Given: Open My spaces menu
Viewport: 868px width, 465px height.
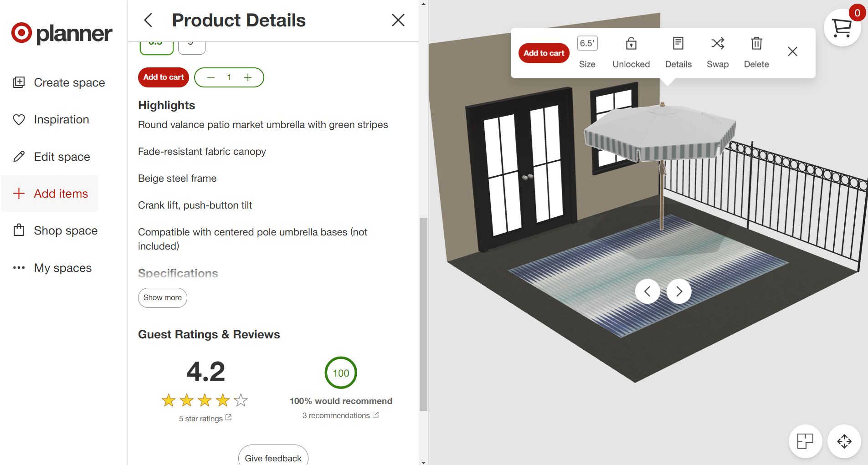Looking at the screenshot, I should click(52, 268).
